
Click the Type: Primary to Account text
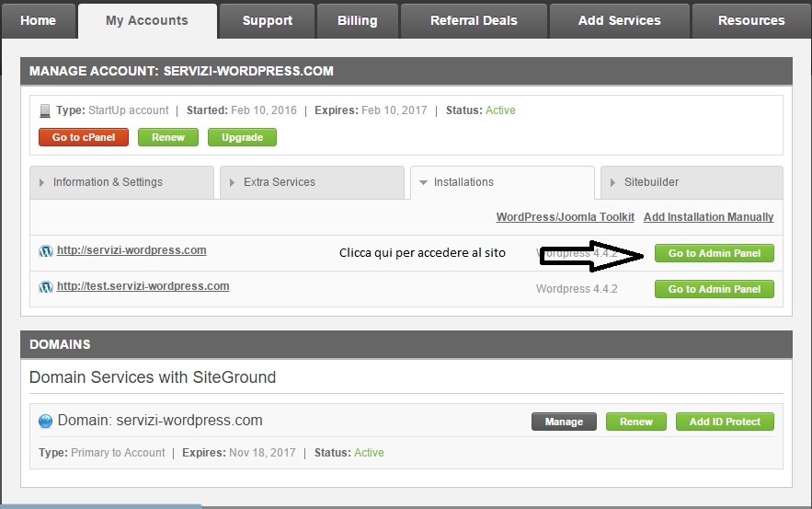pyautogui.click(x=101, y=453)
